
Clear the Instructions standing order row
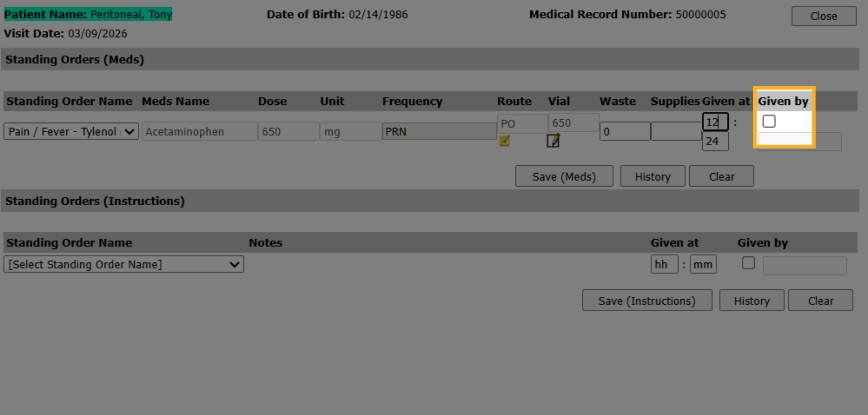tap(821, 300)
